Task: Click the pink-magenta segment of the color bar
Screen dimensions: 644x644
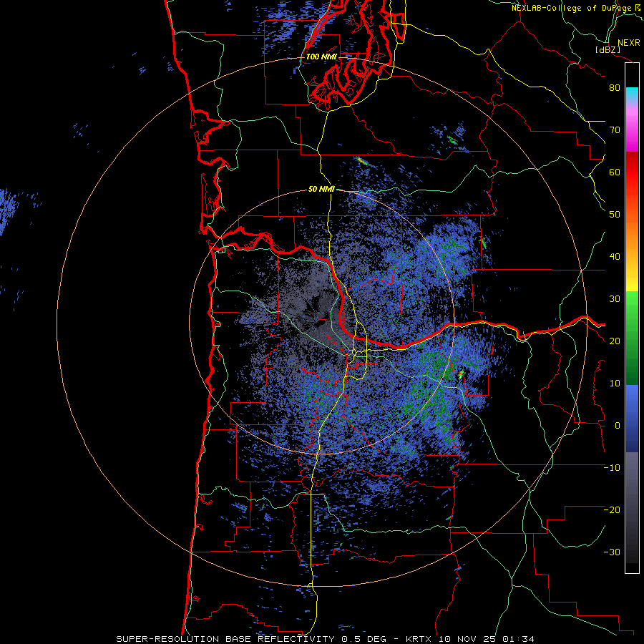Action: click(632, 127)
